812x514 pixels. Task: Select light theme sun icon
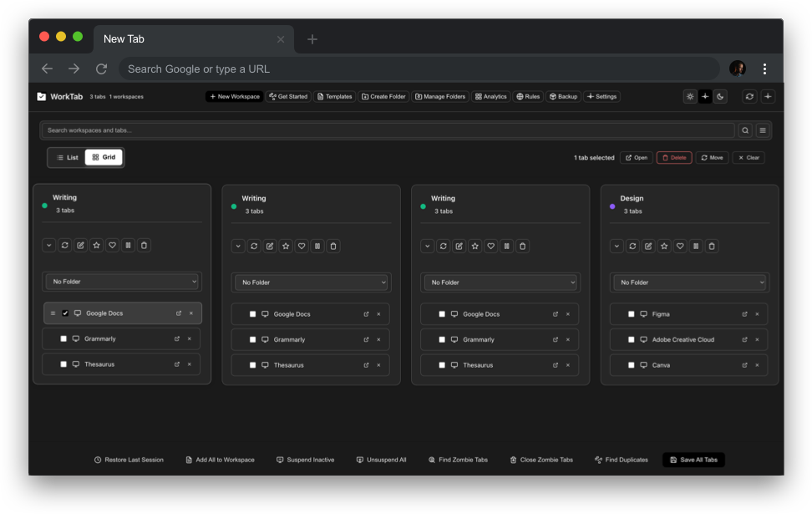coord(689,96)
